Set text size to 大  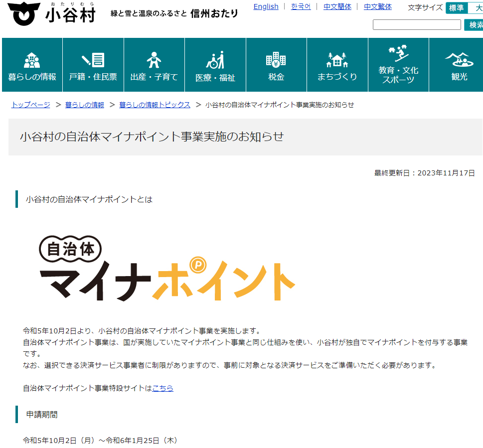pyautogui.click(x=476, y=7)
